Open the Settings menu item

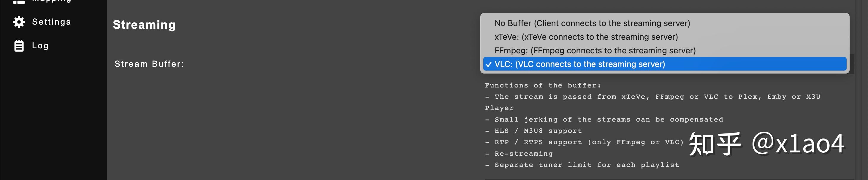coord(51,22)
